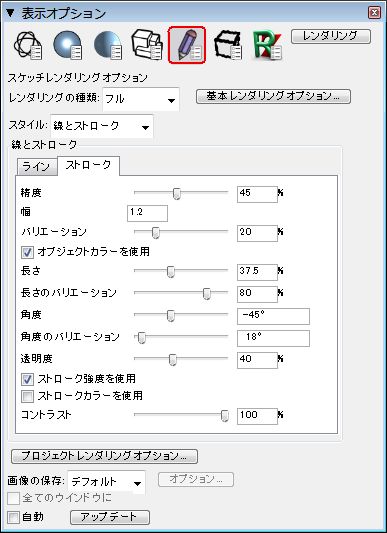This screenshot has width=387, height=533.
Task: Switch to the ライン tab
Action: [36, 167]
